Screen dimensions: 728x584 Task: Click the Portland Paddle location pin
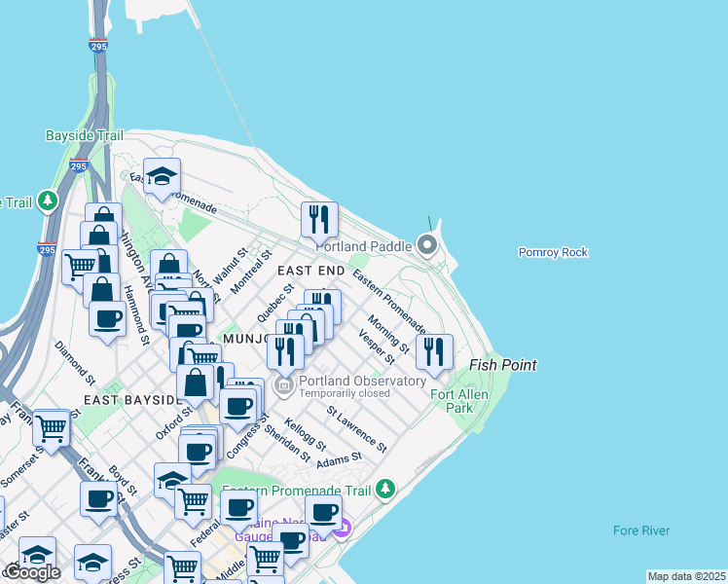tap(426, 244)
